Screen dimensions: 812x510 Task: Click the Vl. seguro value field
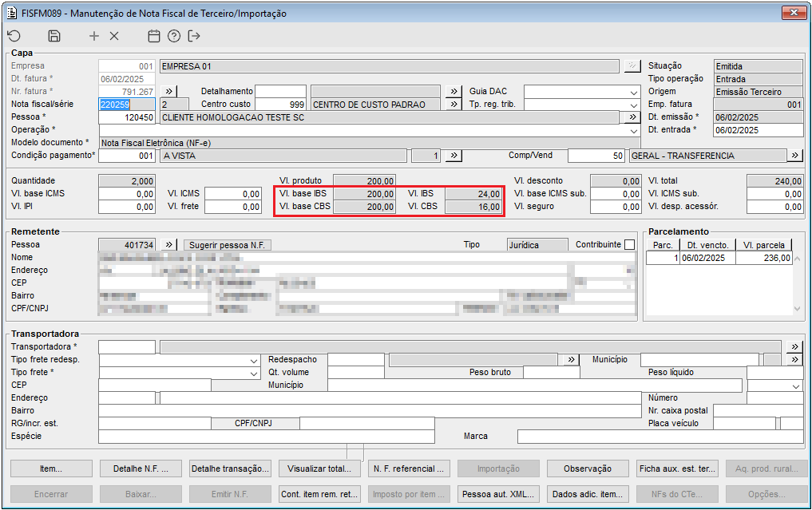[x=616, y=207]
